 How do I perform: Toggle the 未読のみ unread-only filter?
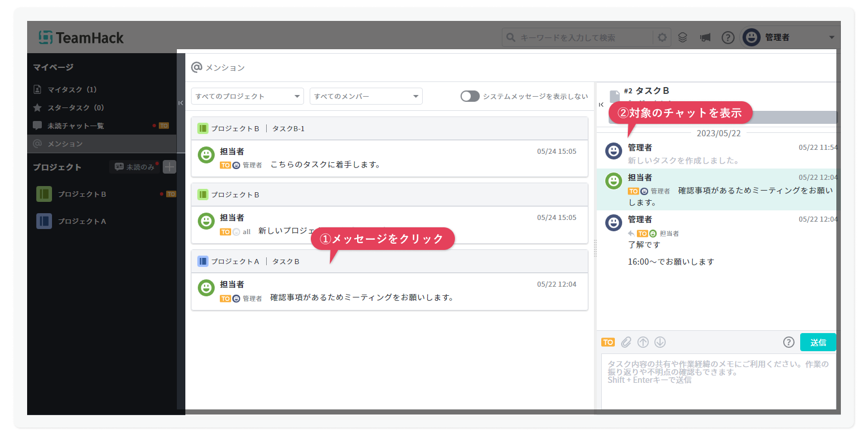[x=134, y=167]
